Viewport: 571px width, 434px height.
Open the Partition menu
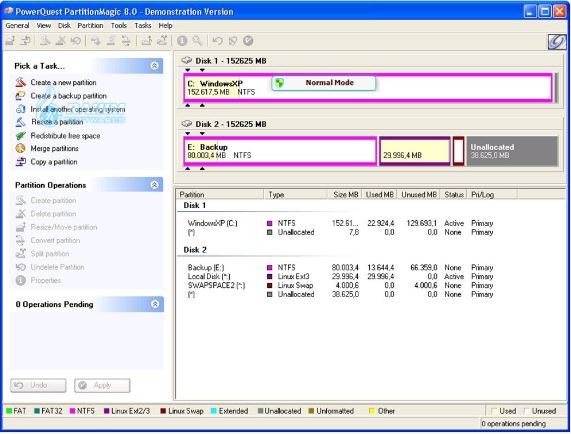pyautogui.click(x=90, y=25)
